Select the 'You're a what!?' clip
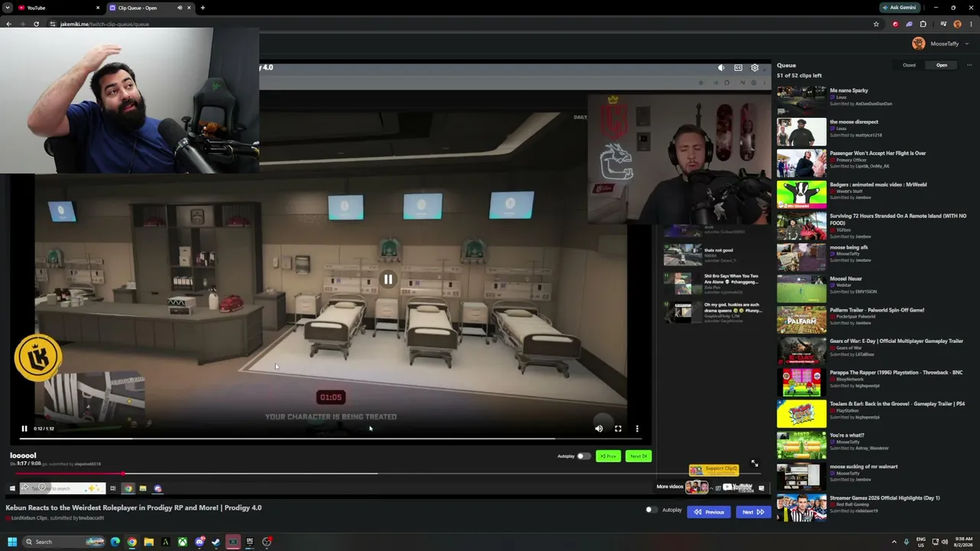This screenshot has height=551, width=980. (x=847, y=435)
